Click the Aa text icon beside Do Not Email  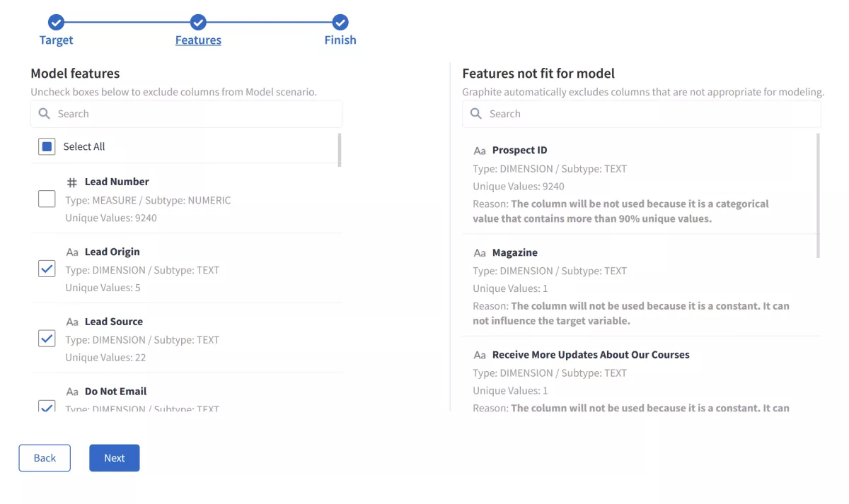(71, 391)
